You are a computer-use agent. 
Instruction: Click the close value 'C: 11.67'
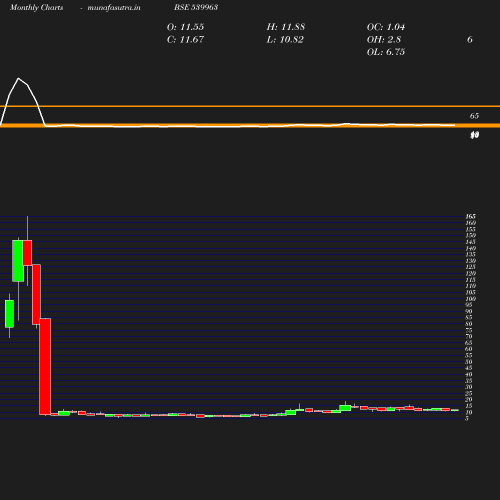coord(185,40)
